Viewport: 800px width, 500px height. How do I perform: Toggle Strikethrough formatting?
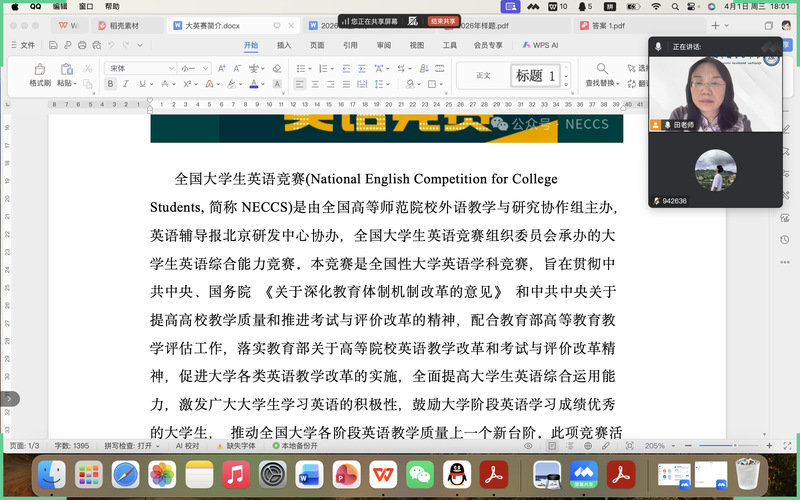coord(165,84)
